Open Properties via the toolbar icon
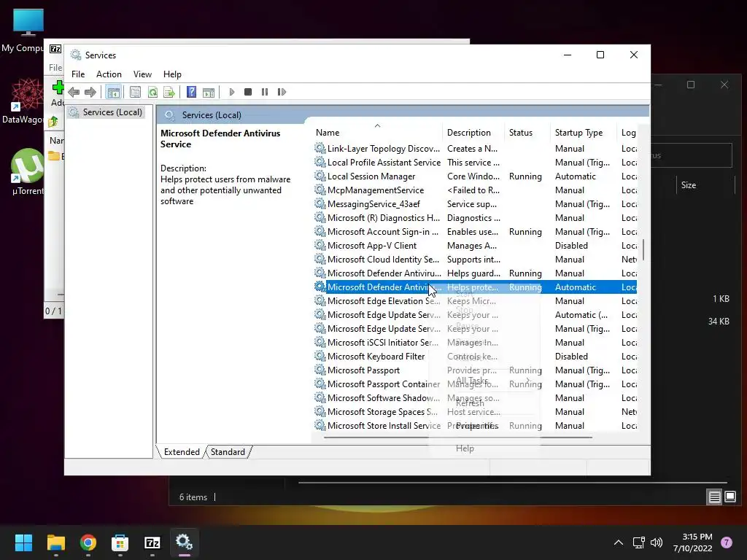 click(135, 92)
